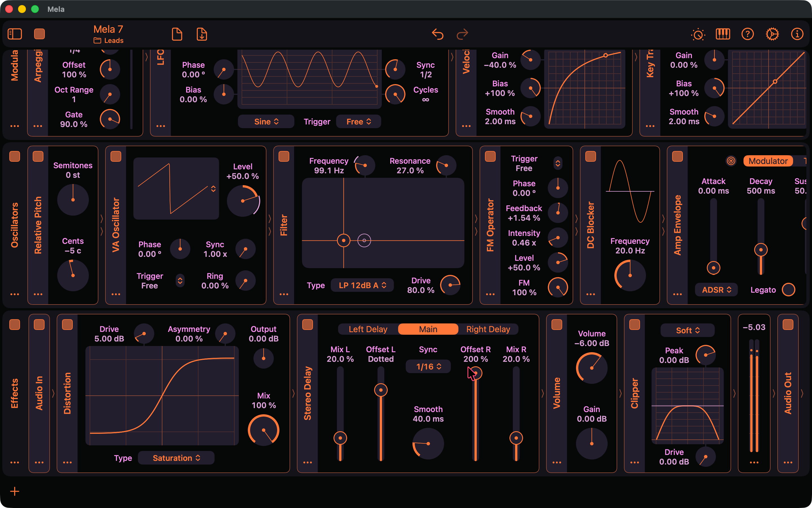The width and height of the screenshot is (812, 508).
Task: Click the Mix L slider handle
Action: pos(340,438)
